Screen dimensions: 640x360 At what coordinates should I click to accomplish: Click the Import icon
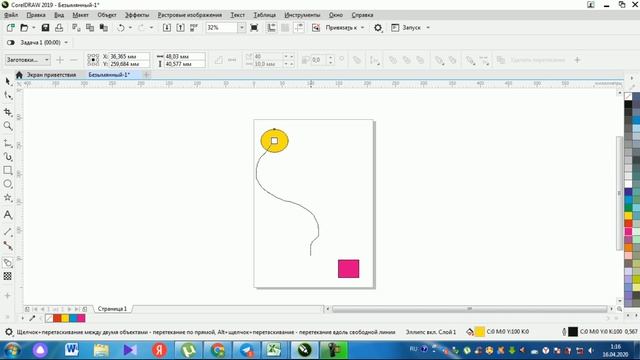167,27
